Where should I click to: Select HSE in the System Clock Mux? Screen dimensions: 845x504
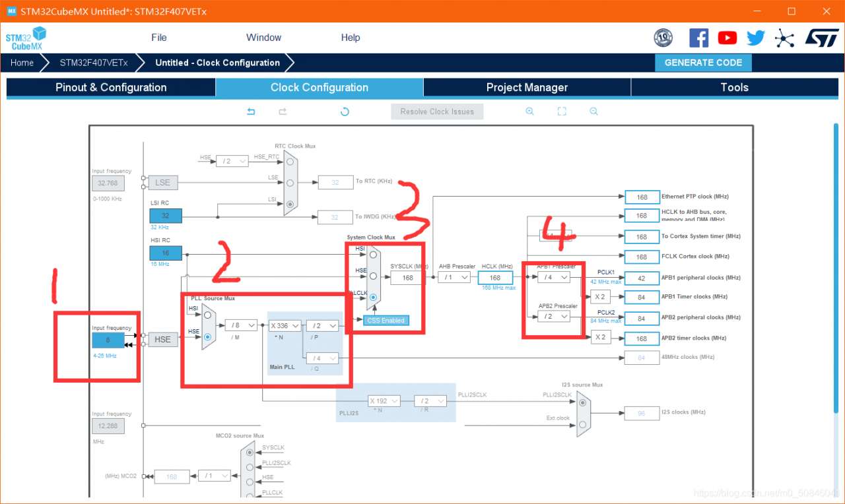click(x=373, y=276)
